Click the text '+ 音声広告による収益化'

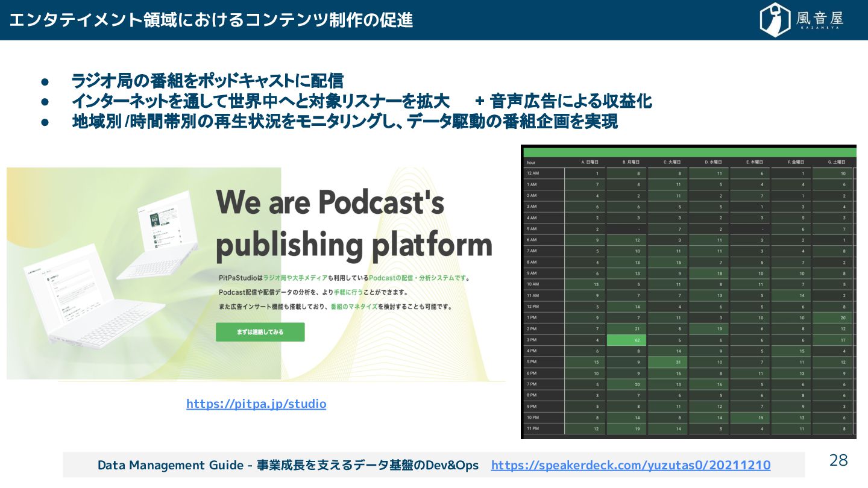[x=564, y=101]
